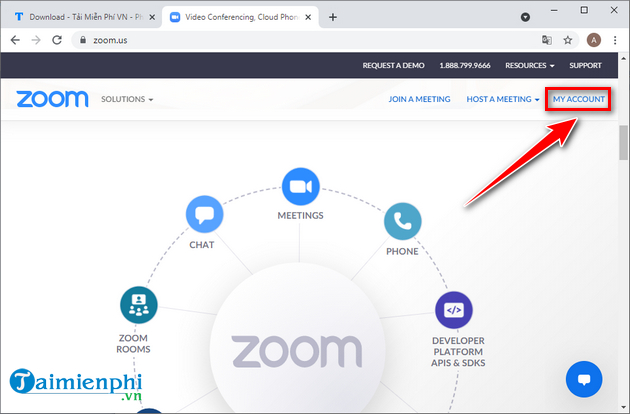The width and height of the screenshot is (630, 414).
Task: Click the browser forward arrow
Action: pyautogui.click(x=36, y=40)
